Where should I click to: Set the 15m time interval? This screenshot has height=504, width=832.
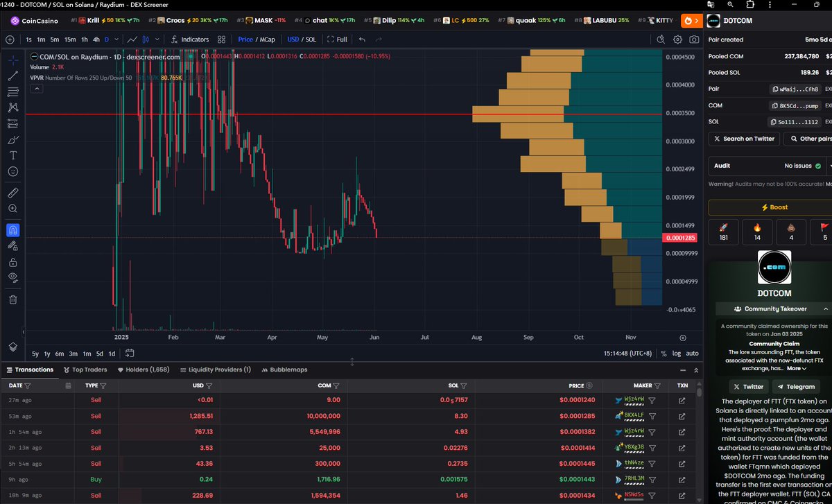click(x=70, y=40)
